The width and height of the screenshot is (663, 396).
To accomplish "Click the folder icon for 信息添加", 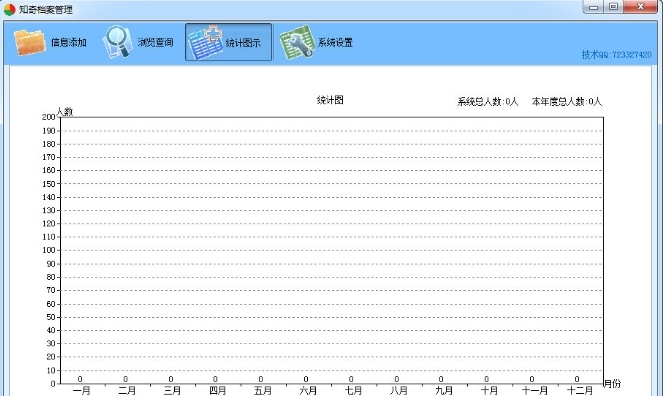I will tap(30, 42).
